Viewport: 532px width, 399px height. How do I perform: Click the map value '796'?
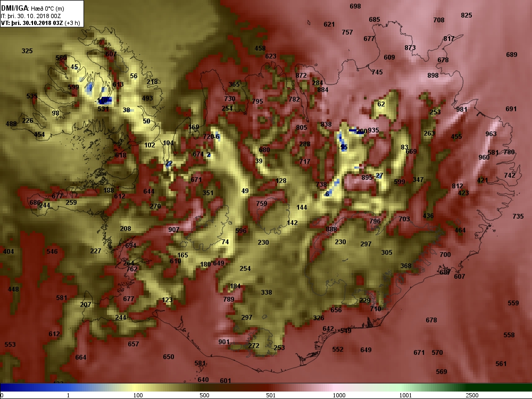375,221
